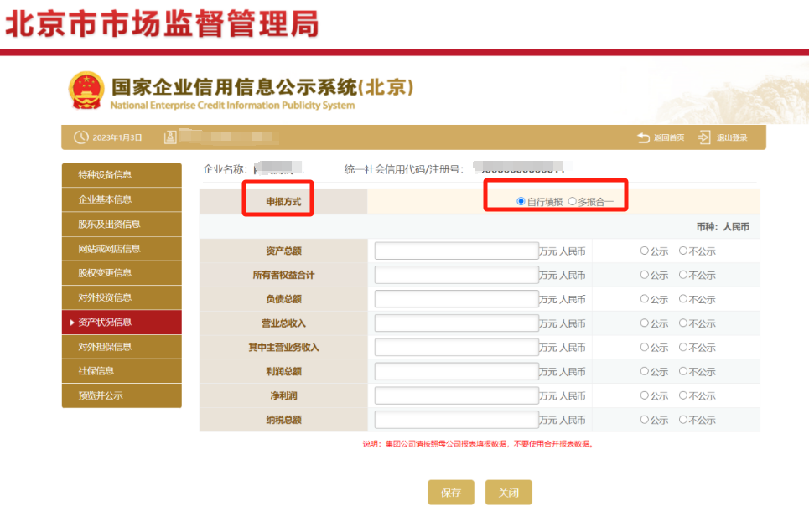Click the 资产总额 input field
The image size is (809, 532).
(456, 251)
